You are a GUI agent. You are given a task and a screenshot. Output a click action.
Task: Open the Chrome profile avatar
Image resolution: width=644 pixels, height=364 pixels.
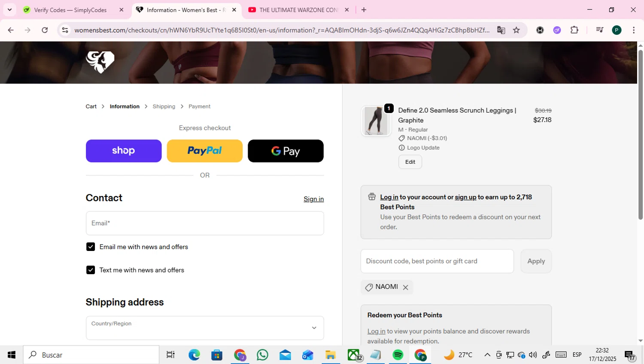tap(617, 30)
